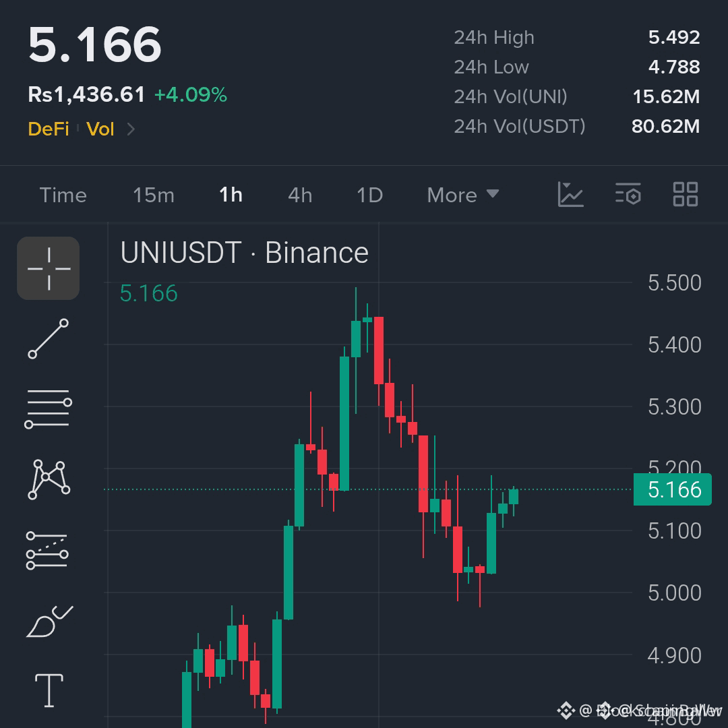
Task: Click the 5.500 price axis label
Action: 675,282
